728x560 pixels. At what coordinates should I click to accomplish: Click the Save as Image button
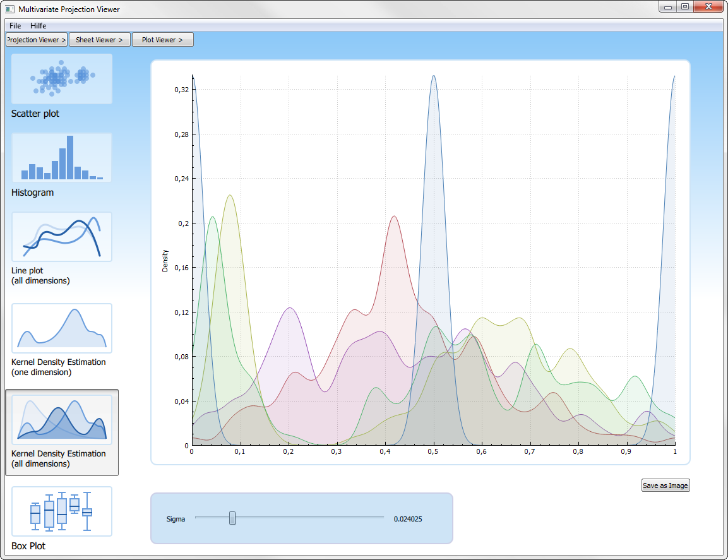pos(665,486)
